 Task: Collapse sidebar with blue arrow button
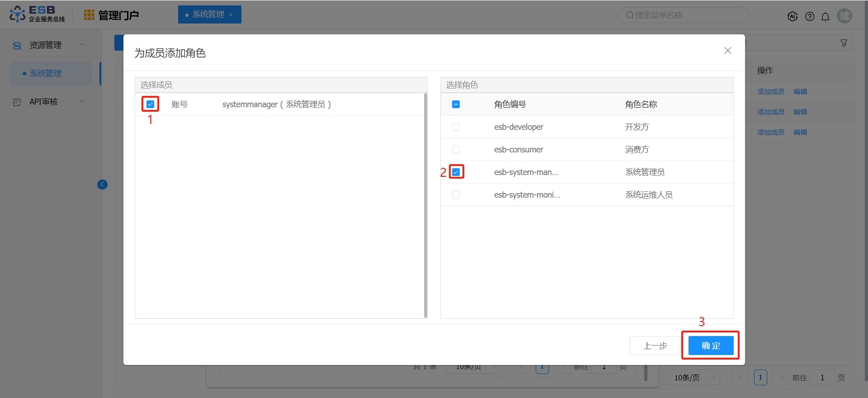(x=102, y=185)
